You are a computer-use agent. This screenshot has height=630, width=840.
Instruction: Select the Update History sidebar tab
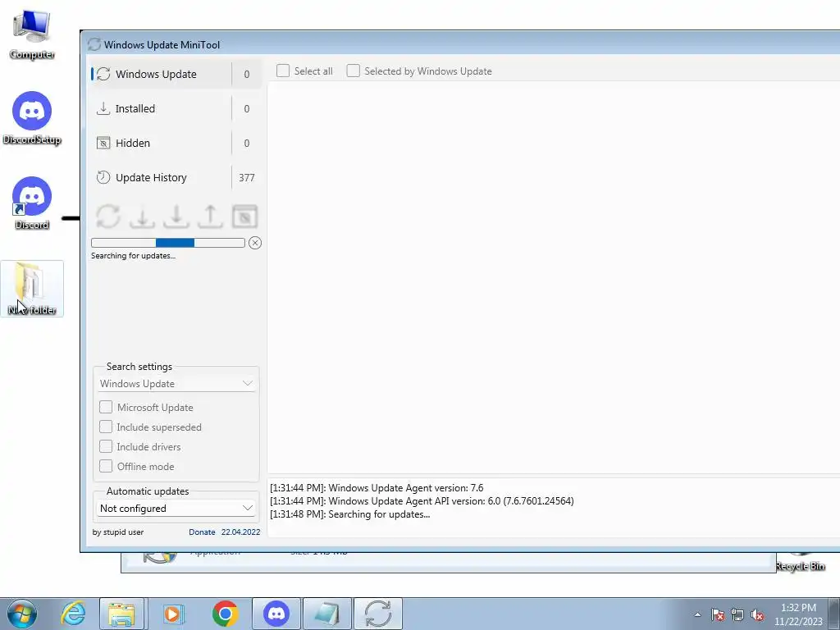pos(176,177)
